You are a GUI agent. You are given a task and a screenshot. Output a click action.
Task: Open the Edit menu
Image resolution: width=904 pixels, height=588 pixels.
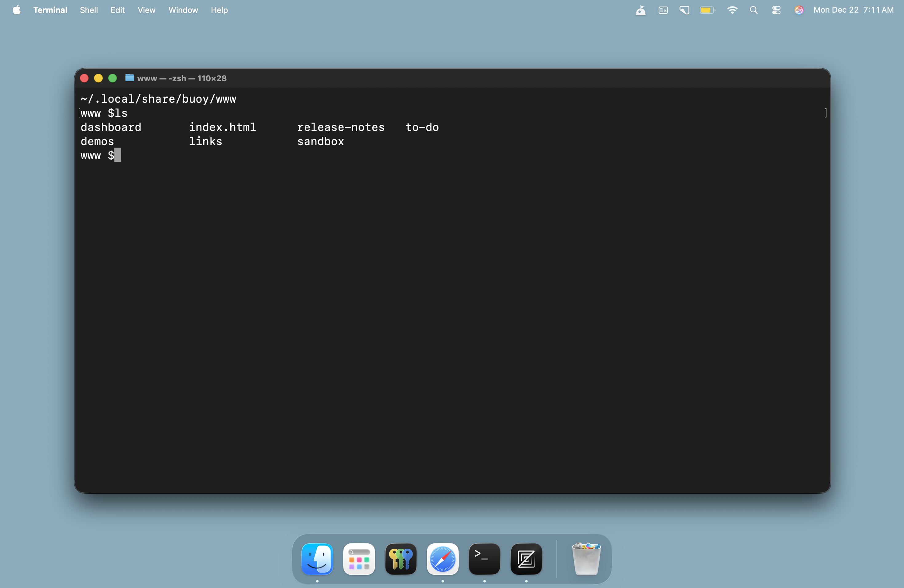coord(117,10)
